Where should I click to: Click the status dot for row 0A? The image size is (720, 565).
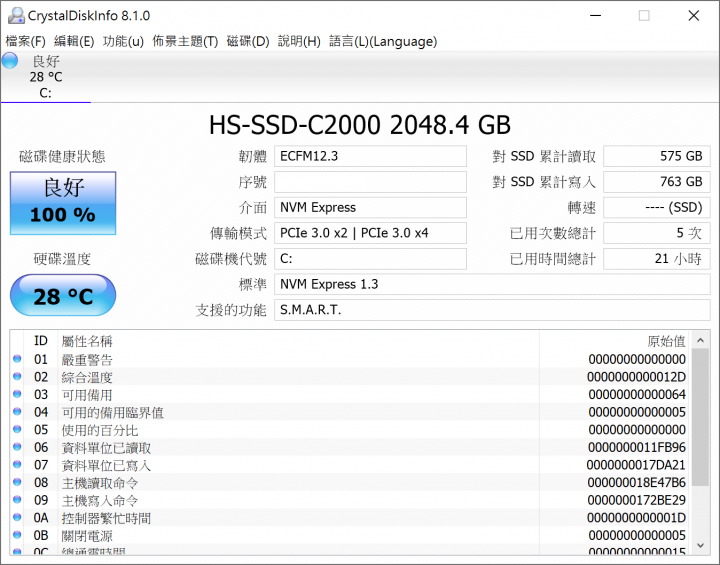[x=17, y=517]
